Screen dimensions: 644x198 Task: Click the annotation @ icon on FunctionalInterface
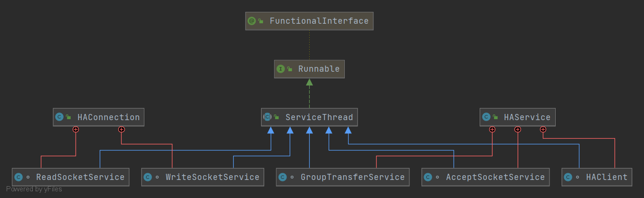pos(252,21)
